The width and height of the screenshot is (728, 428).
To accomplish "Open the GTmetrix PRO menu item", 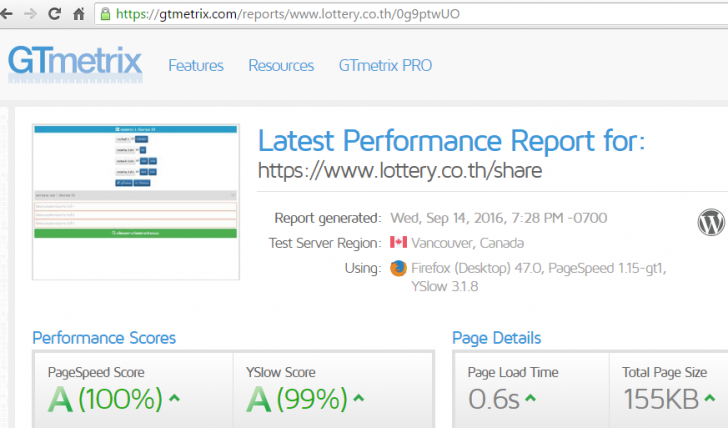I will (385, 65).
